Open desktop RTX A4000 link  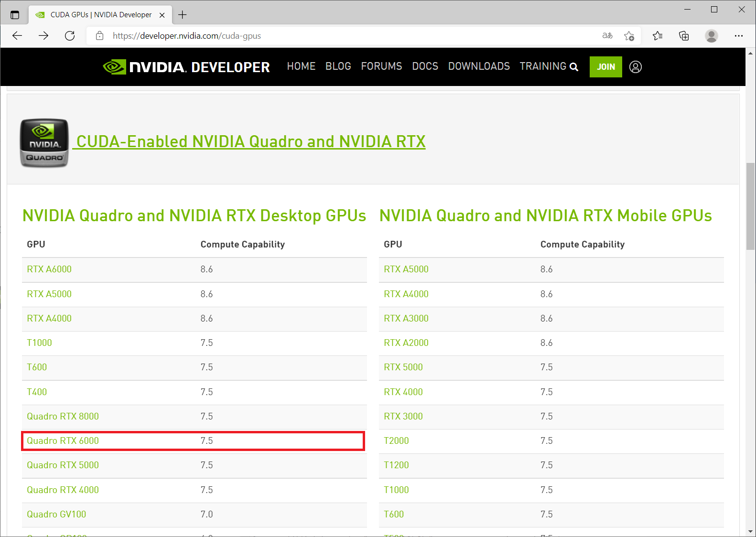coord(49,318)
